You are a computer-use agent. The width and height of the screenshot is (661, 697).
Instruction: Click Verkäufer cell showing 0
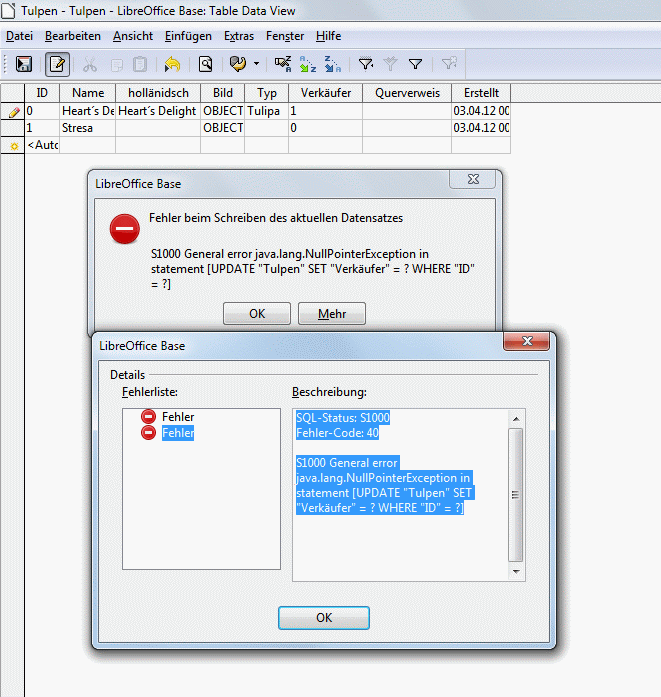[x=325, y=128]
